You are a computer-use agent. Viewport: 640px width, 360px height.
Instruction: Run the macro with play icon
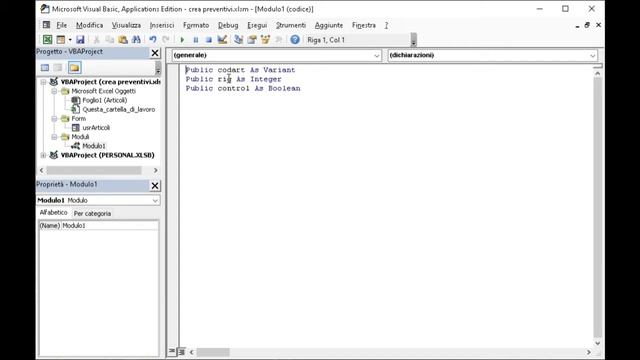click(x=182, y=40)
